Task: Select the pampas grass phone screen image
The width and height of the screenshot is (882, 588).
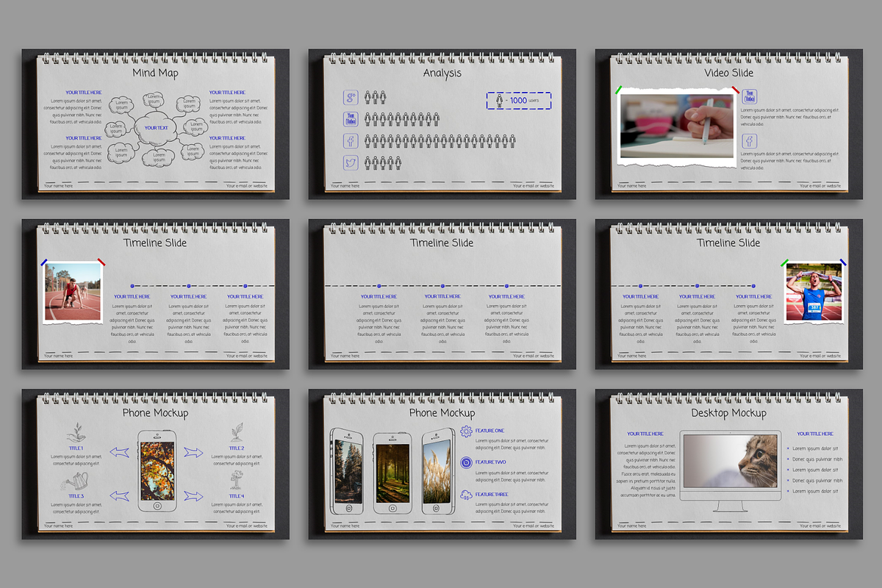Action: [437, 473]
